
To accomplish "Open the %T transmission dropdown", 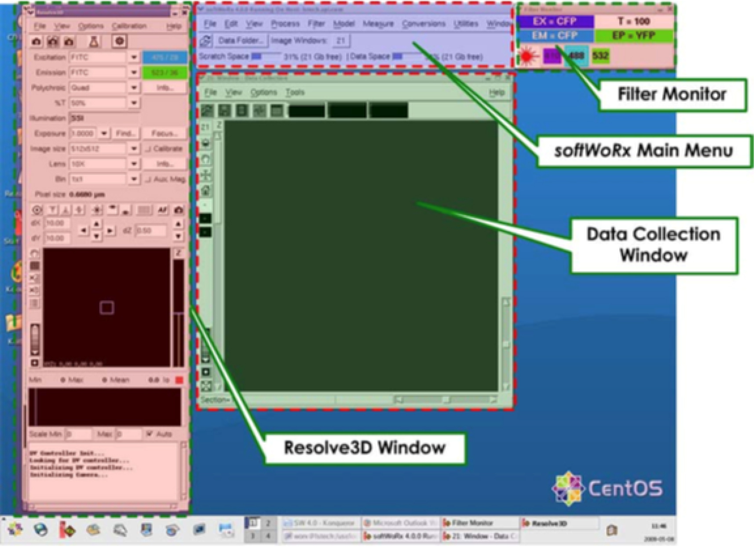I will coord(134,103).
